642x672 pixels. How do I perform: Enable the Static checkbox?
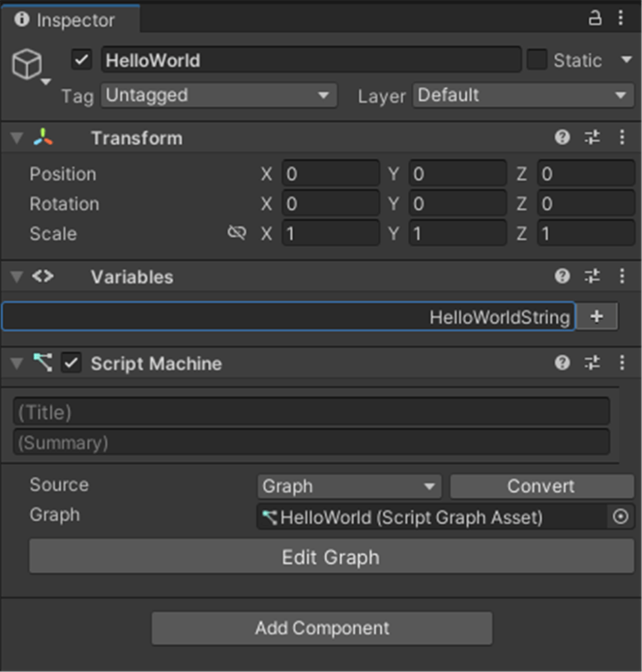point(537,60)
